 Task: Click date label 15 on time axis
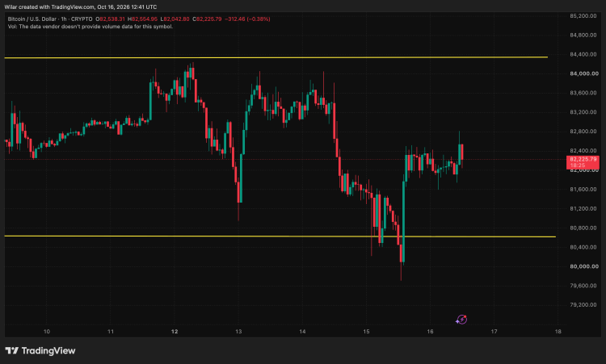366,332
